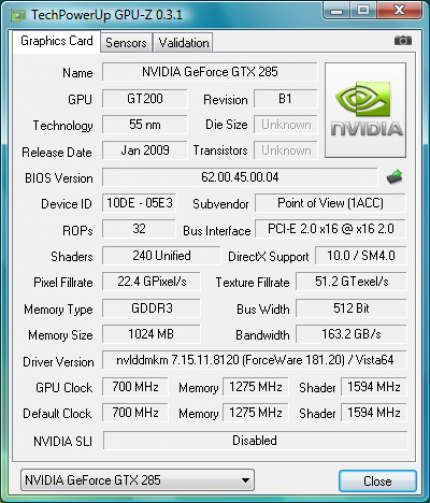The width and height of the screenshot is (430, 503).
Task: Click Bus Width value 512 Bit
Action: point(351,308)
